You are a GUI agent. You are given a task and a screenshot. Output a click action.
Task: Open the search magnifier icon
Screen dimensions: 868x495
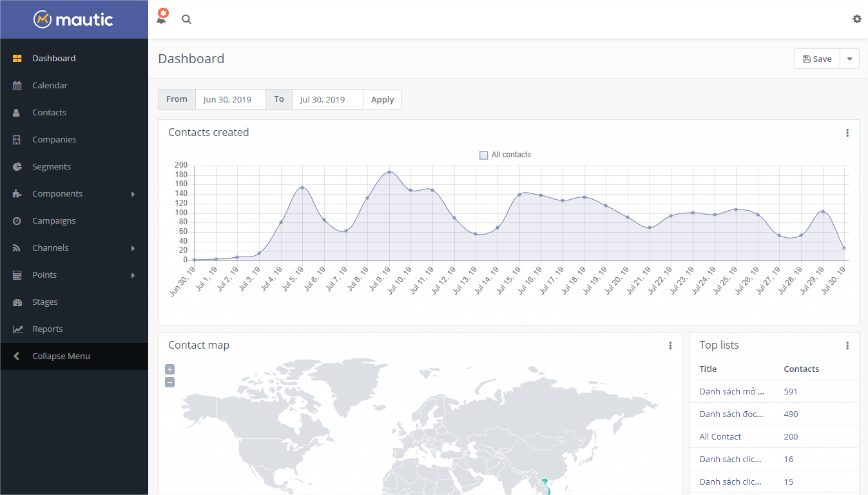click(186, 19)
